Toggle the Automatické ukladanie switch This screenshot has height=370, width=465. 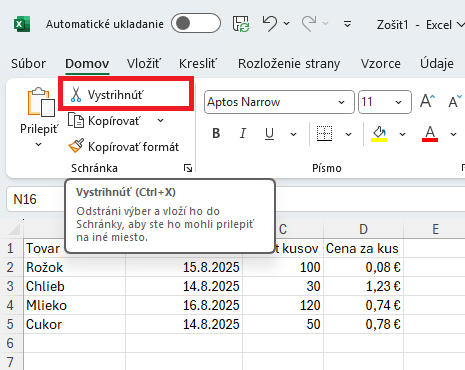tap(196, 23)
